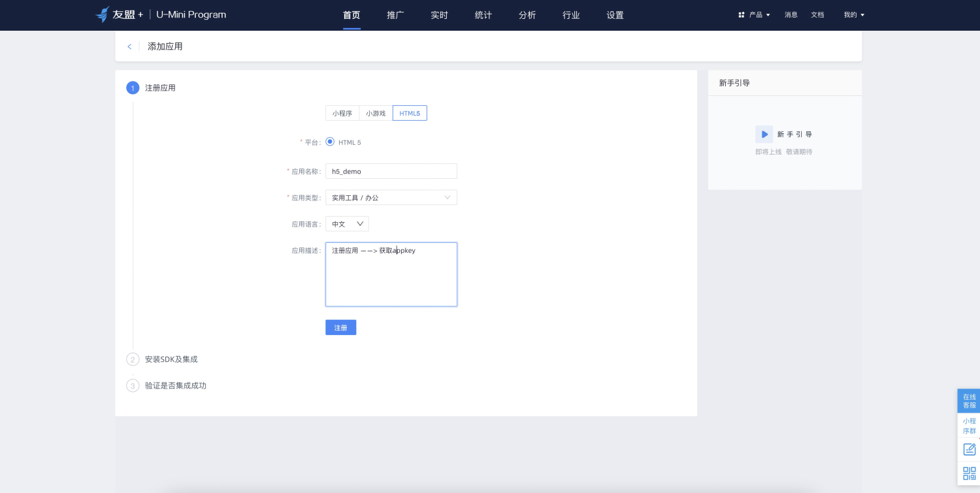Click inside the 应用描述 text area
The image size is (980, 493).
391,274
